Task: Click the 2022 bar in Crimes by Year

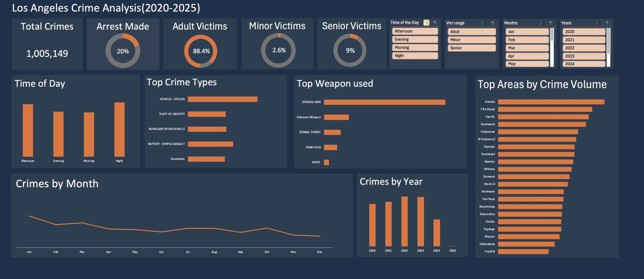Action: (405, 222)
